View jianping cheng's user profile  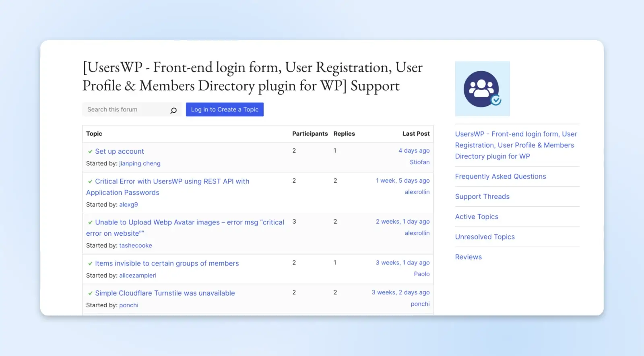140,164
